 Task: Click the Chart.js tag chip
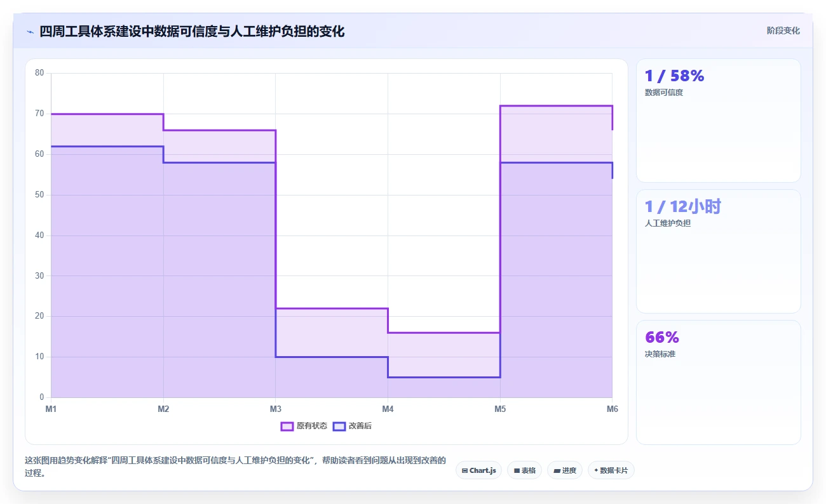tap(478, 470)
